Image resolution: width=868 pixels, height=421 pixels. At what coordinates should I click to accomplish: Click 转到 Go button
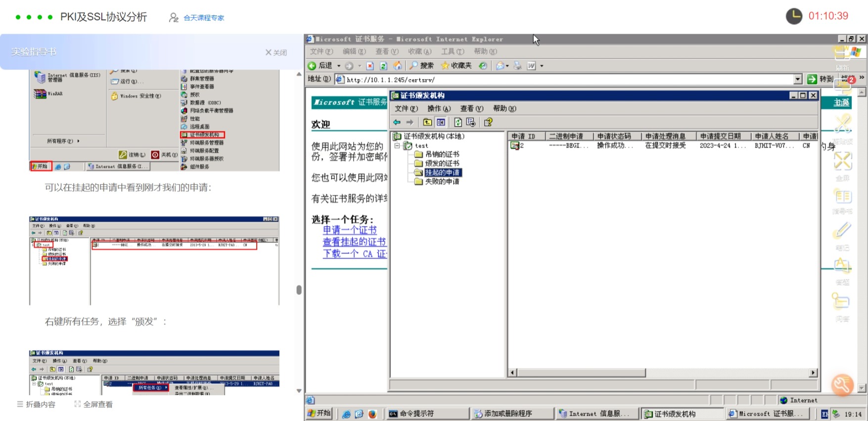(820, 79)
